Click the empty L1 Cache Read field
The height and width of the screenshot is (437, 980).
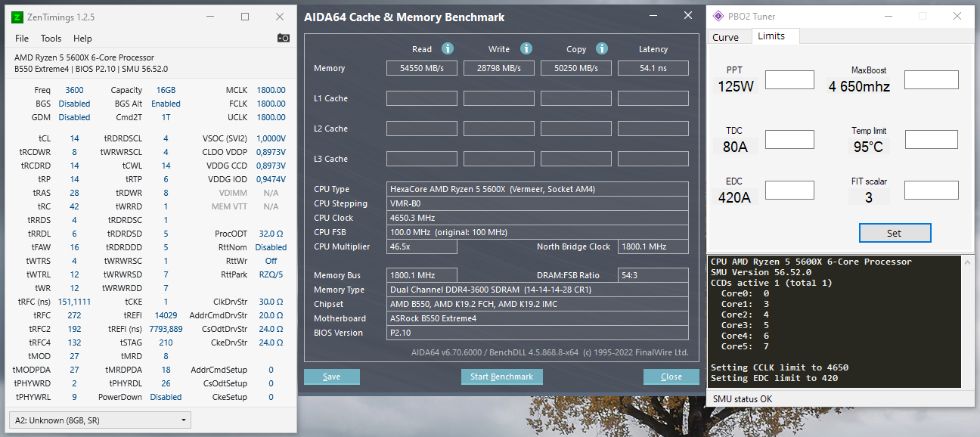[x=422, y=98]
